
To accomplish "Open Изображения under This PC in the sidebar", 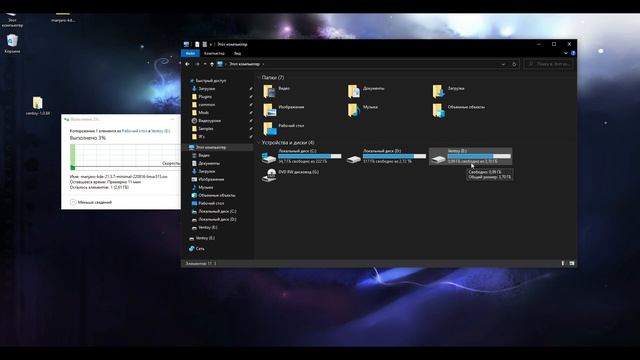I will 211,179.
